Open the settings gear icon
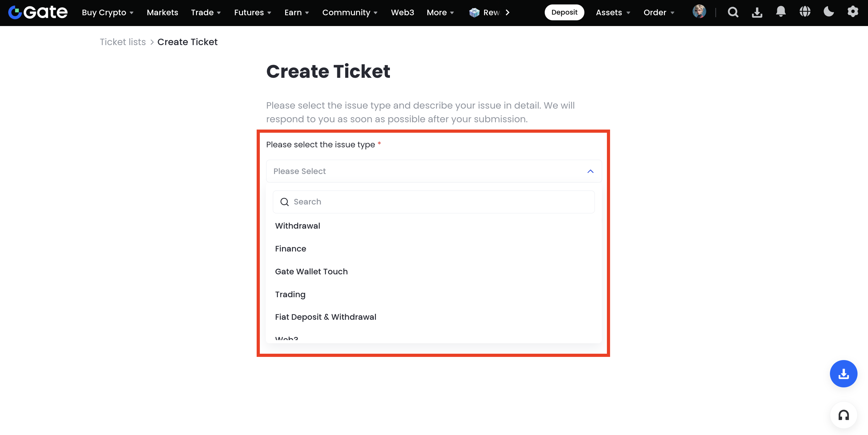868x435 pixels. [852, 12]
